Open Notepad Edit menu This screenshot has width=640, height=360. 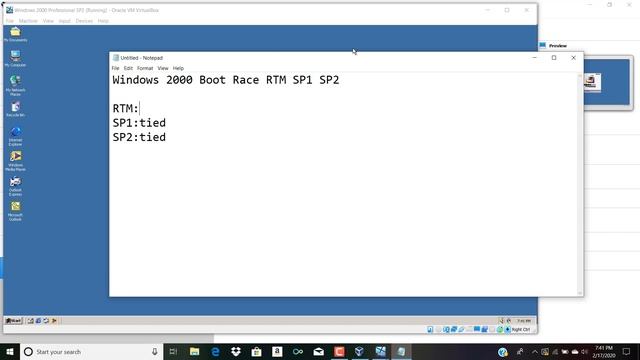pos(128,68)
